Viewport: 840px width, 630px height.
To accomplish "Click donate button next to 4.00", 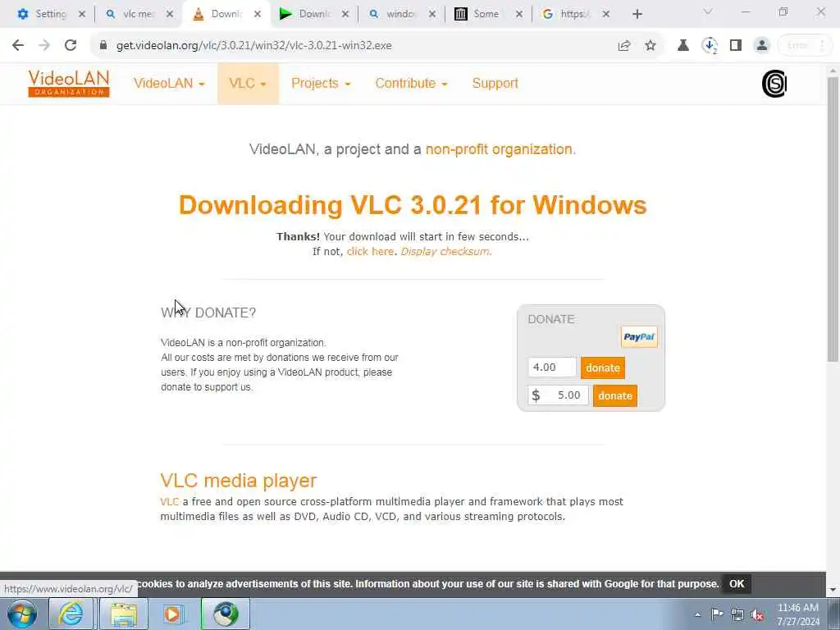I will pyautogui.click(x=603, y=367).
